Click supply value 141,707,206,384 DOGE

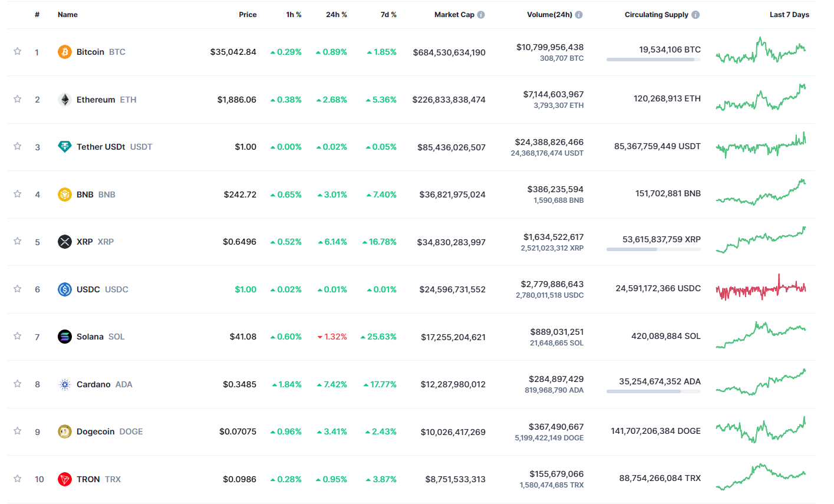point(656,431)
